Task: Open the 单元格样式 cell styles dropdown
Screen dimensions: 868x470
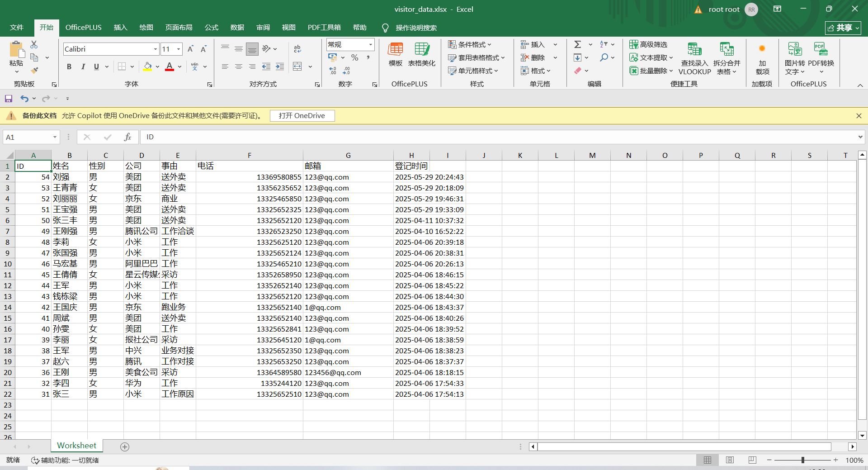Action: click(473, 71)
